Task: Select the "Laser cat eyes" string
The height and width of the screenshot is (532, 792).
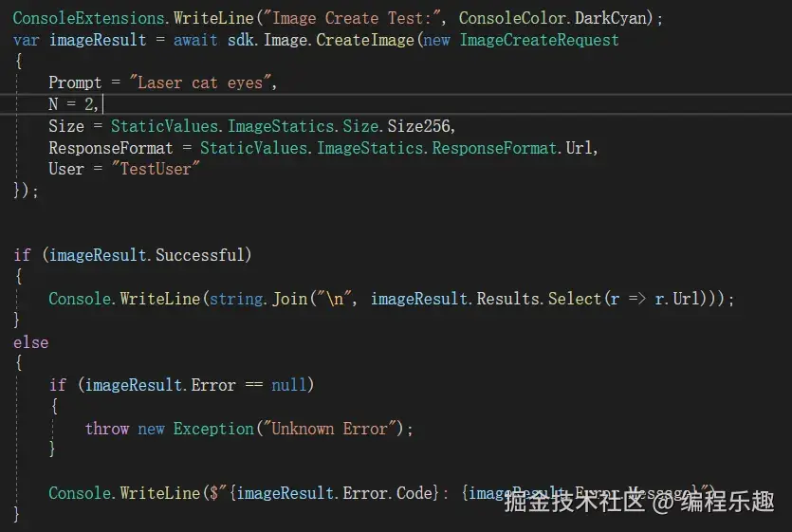Action: [200, 83]
